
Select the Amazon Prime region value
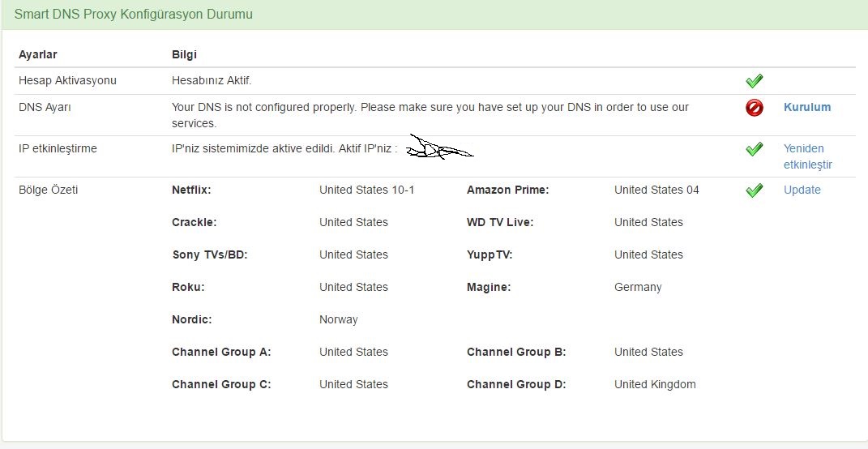(656, 190)
